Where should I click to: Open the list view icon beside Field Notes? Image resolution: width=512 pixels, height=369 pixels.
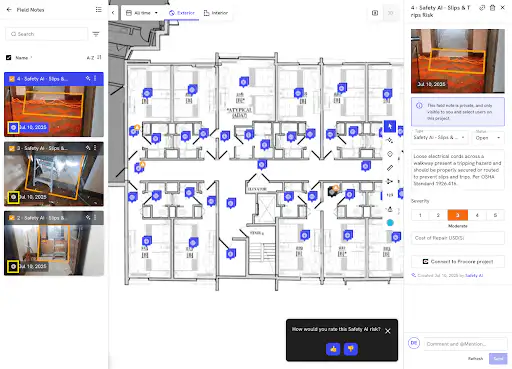(98, 10)
